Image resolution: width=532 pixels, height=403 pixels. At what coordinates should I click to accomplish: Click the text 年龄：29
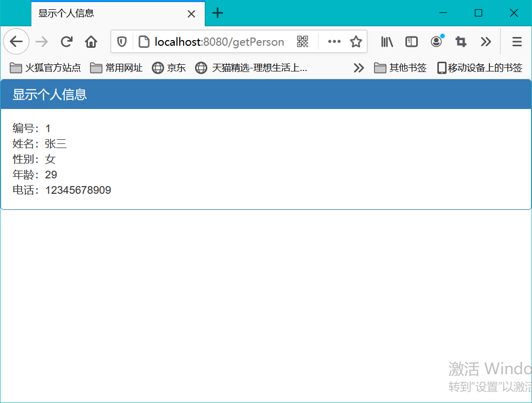point(35,175)
